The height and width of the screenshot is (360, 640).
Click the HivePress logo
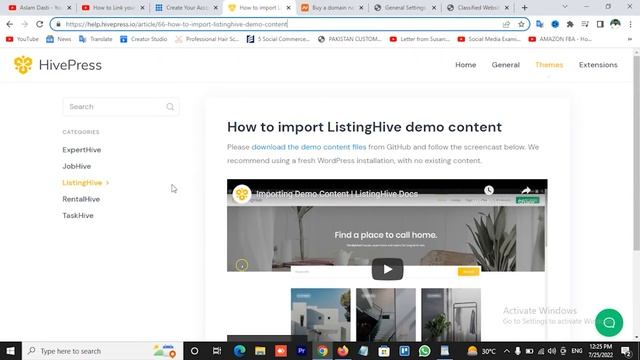[x=58, y=65]
